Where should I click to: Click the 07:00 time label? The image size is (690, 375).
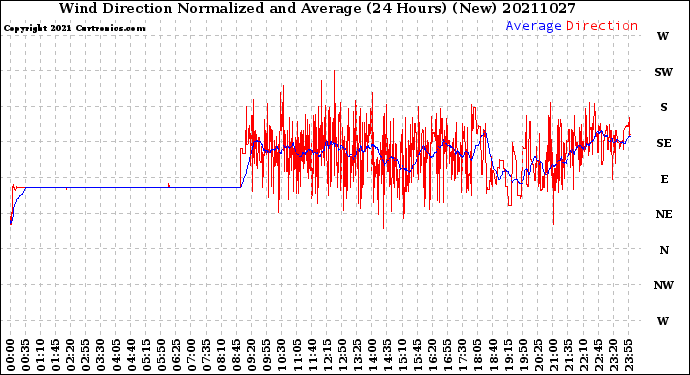[x=192, y=355]
